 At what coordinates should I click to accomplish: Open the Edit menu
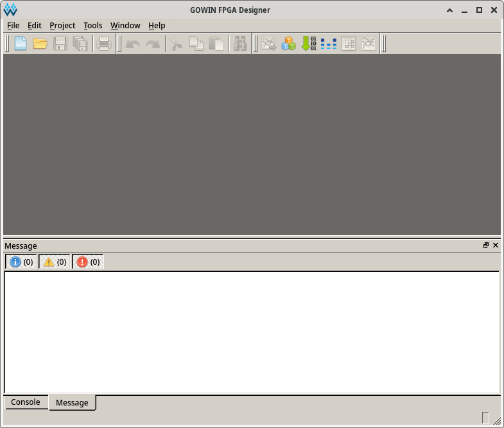pos(35,26)
